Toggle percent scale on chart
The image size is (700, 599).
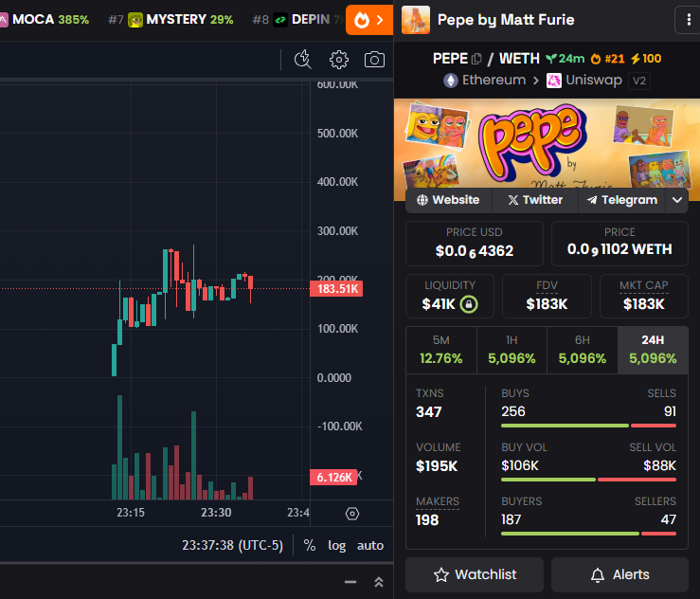click(310, 545)
